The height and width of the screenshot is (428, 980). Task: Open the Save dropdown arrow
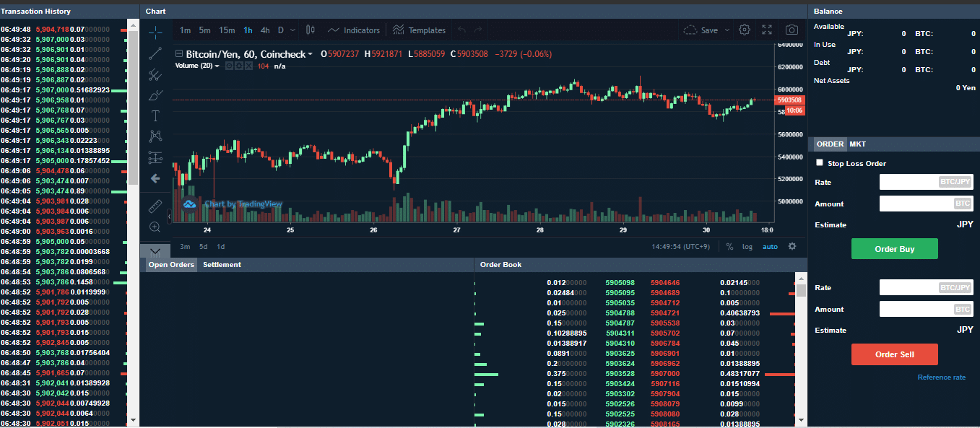(727, 30)
